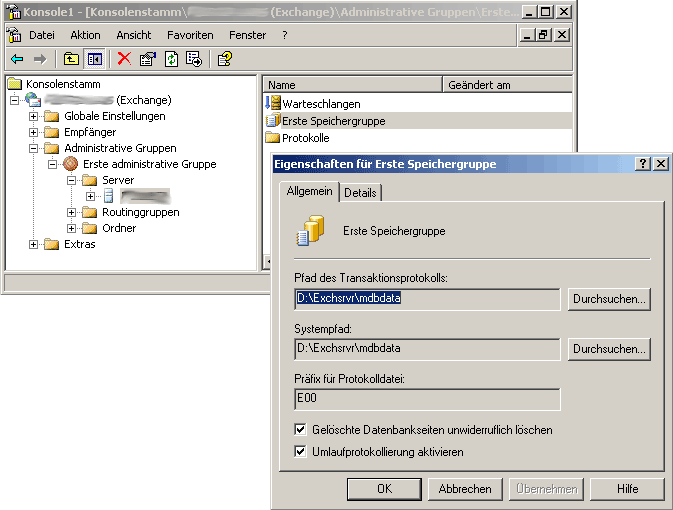673x510 pixels.
Task: Click the back arrow toolbar icon
Action: 17,59
